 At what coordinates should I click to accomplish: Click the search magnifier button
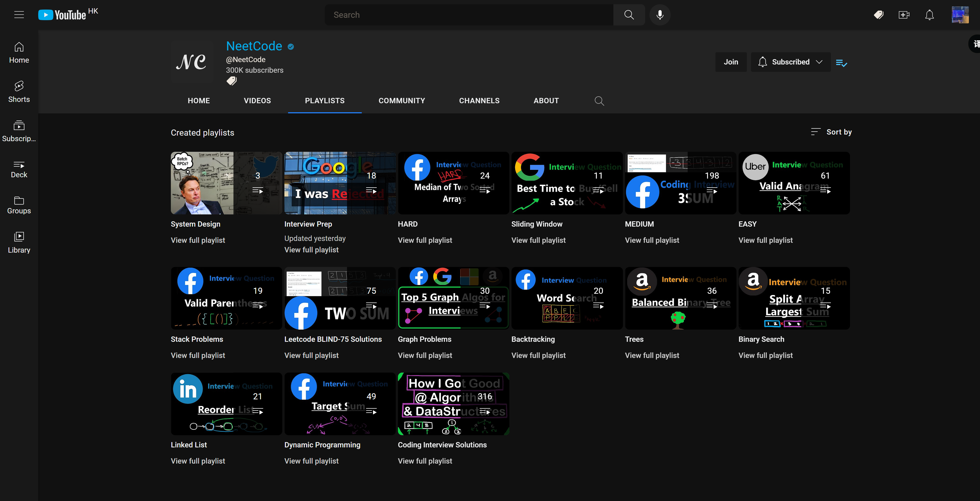(629, 15)
